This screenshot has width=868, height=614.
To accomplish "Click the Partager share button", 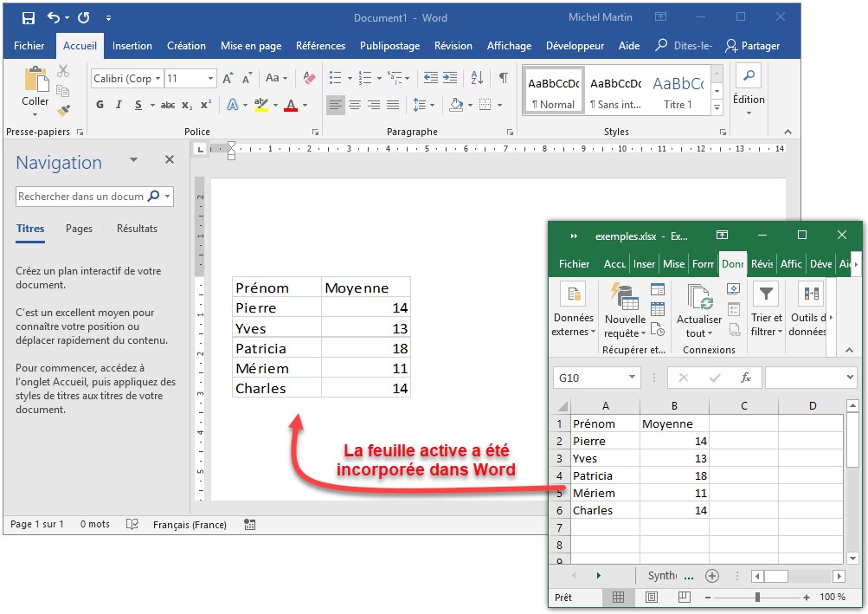I will click(752, 46).
